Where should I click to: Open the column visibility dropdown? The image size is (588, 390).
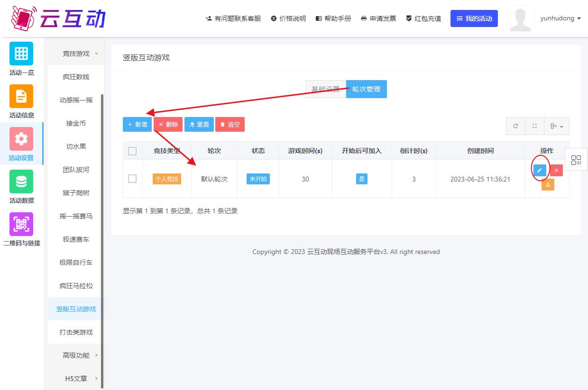coord(556,126)
